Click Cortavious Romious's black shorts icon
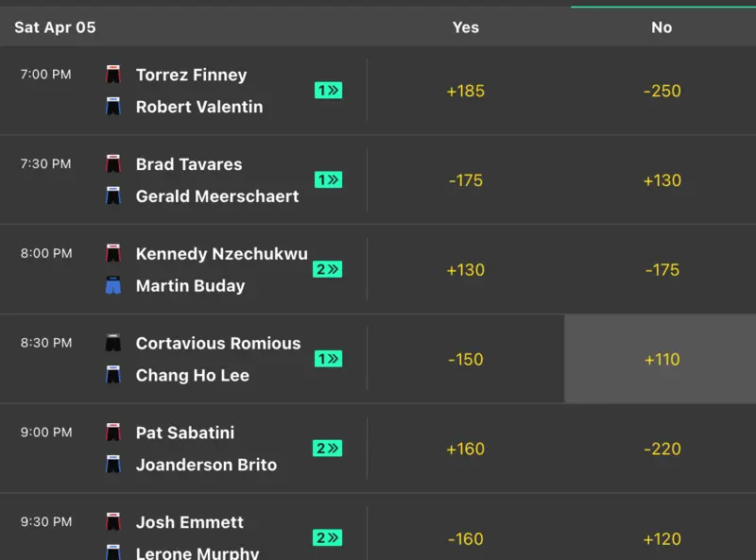Screen dimensions: 756x560 click(113, 344)
